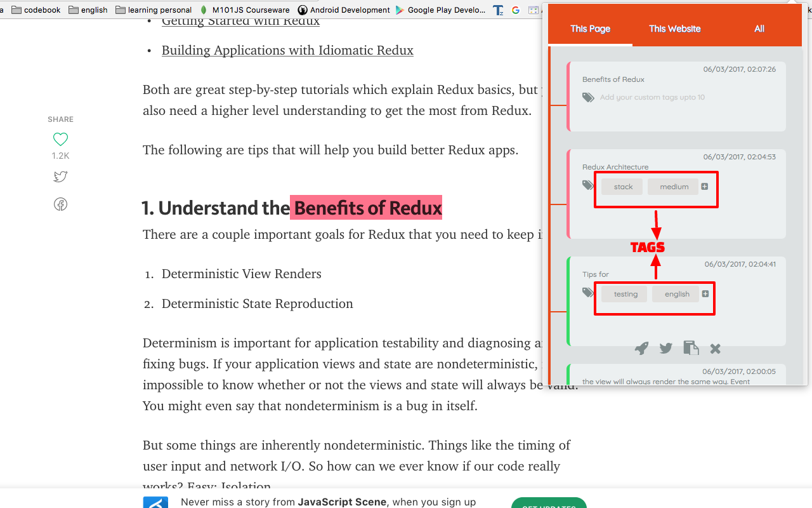Click the medium tag
Viewport: 812px width, 508px height.
tap(674, 187)
